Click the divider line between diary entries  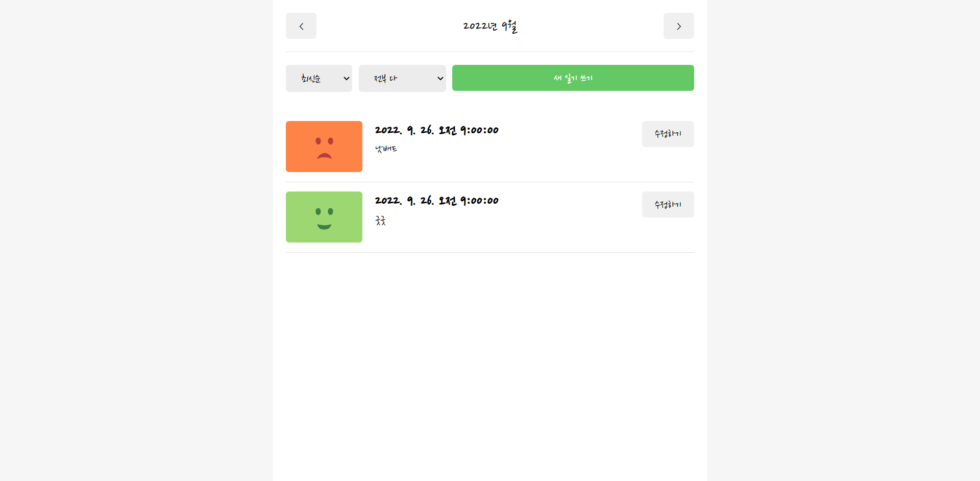(x=489, y=182)
